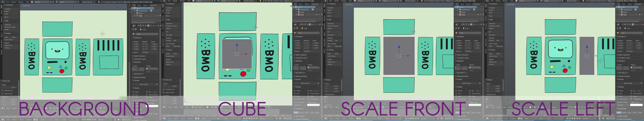Open the Render menu in the BACKGROUND screenshot

click(x=13, y=2)
